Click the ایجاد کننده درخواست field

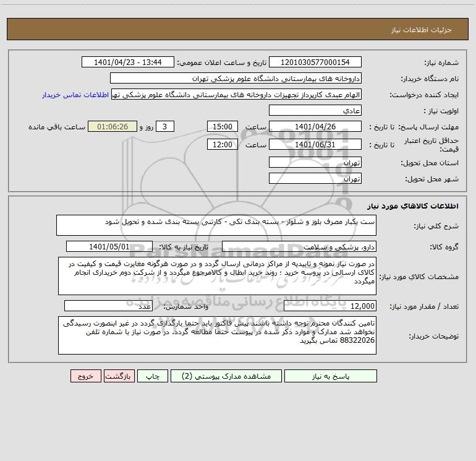(x=237, y=94)
